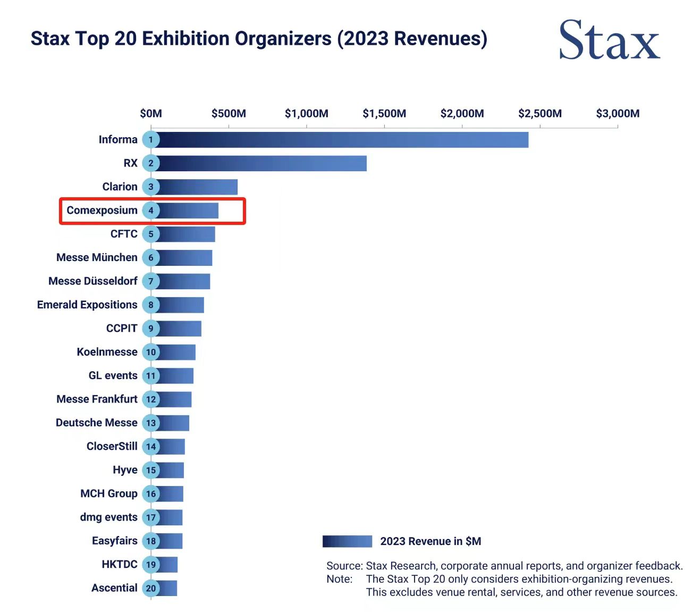Click the 'Source:' line text
The image size is (700, 612).
coord(504,566)
